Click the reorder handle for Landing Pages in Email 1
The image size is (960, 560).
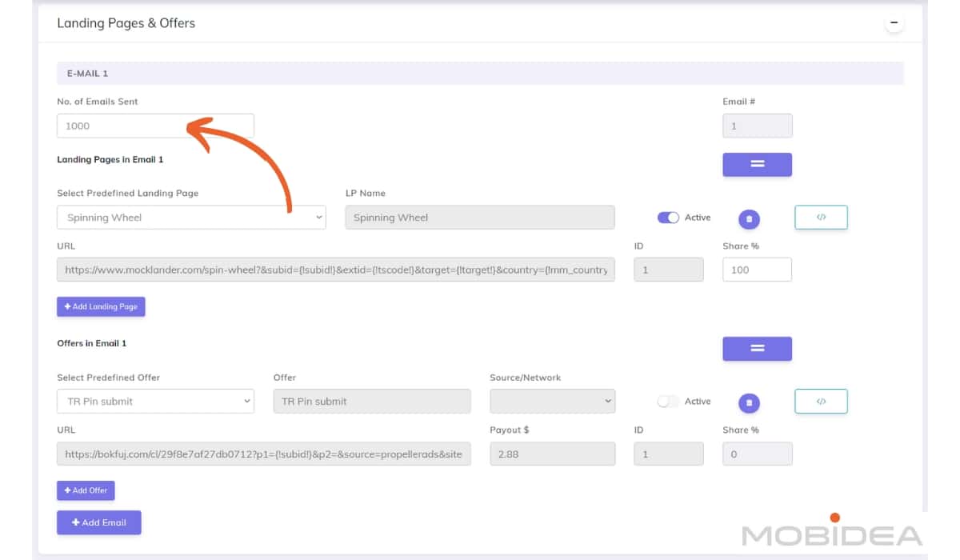pos(757,164)
